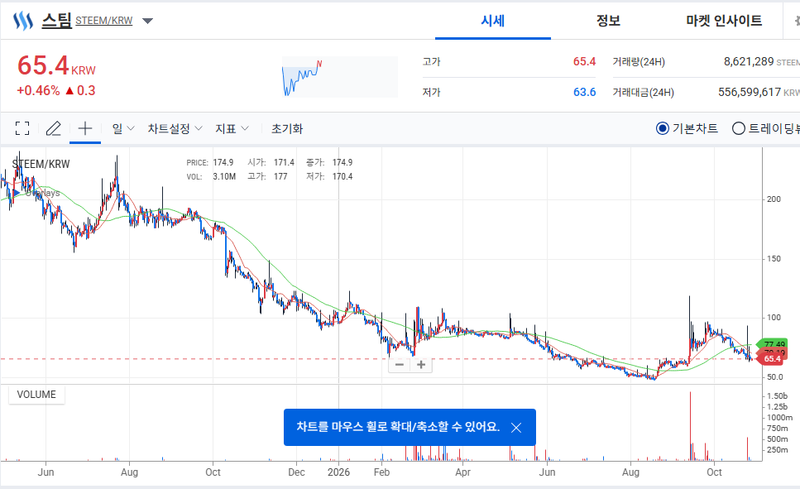Close the blue mouse-wheel tip banner
Screen dimensions: 800x489
(x=516, y=428)
